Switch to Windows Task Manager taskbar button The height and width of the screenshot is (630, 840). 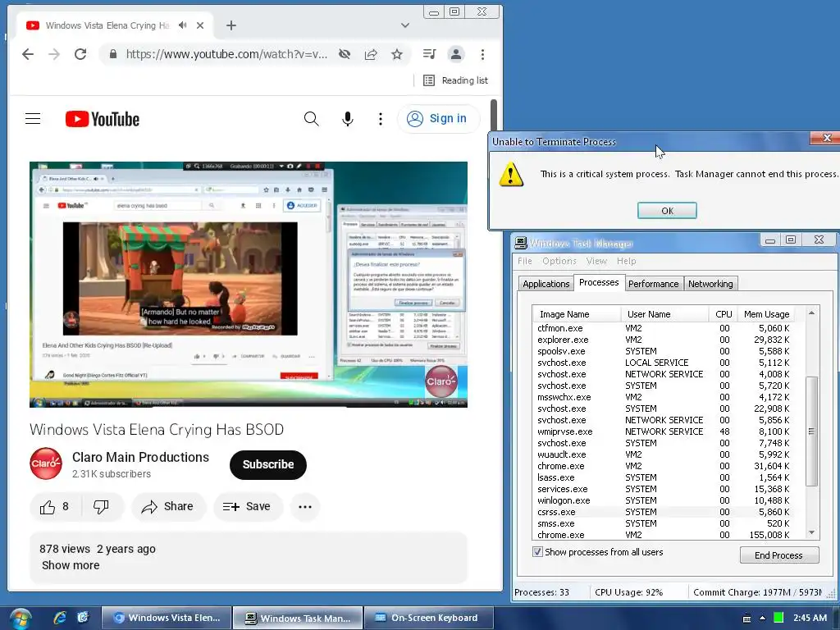[x=297, y=618]
